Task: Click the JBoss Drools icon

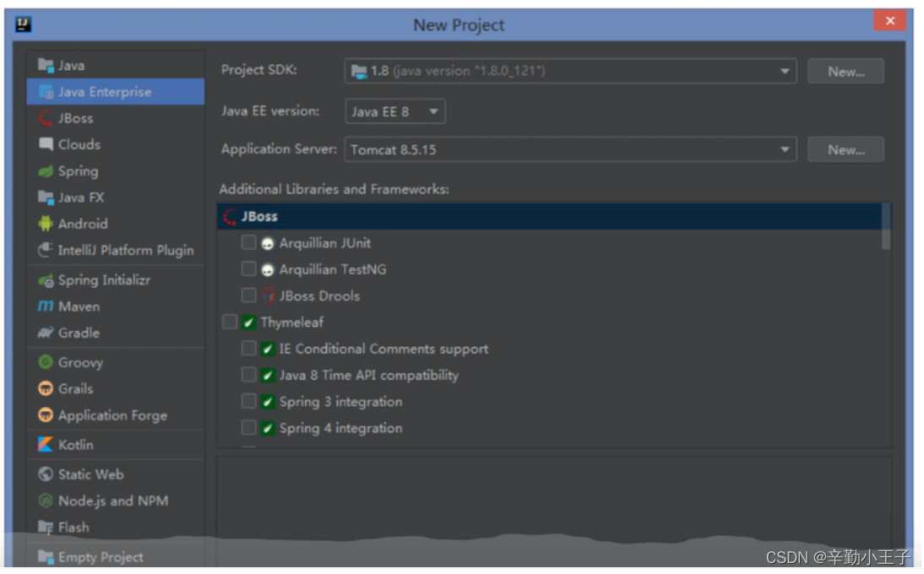Action: (268, 295)
